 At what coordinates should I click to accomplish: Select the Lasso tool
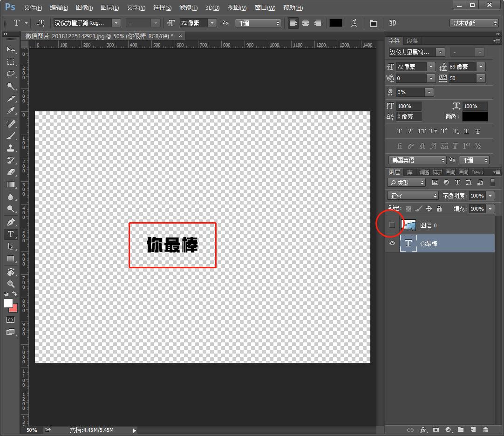point(11,74)
